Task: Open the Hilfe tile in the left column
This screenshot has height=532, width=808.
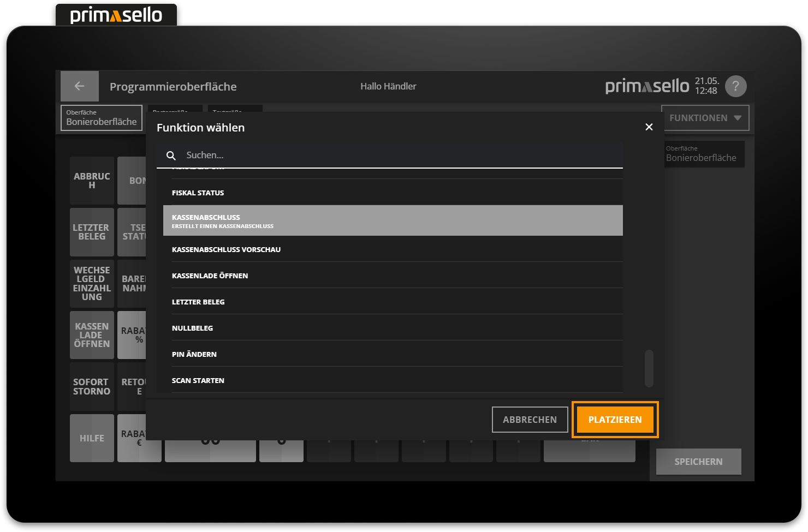Action: click(x=91, y=438)
